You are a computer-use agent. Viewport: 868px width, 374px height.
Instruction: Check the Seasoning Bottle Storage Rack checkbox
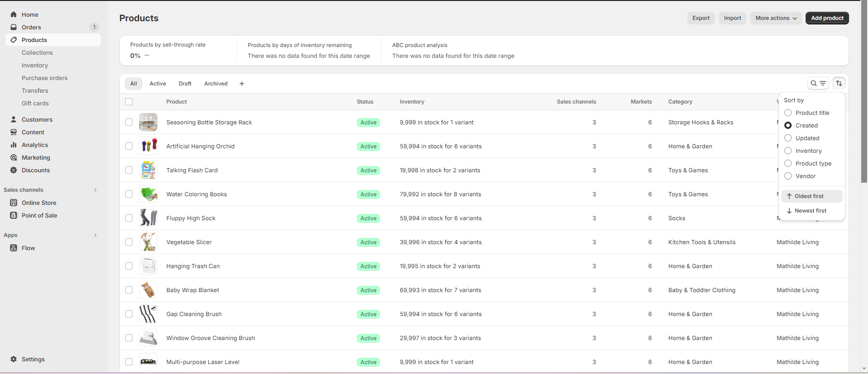click(x=129, y=122)
